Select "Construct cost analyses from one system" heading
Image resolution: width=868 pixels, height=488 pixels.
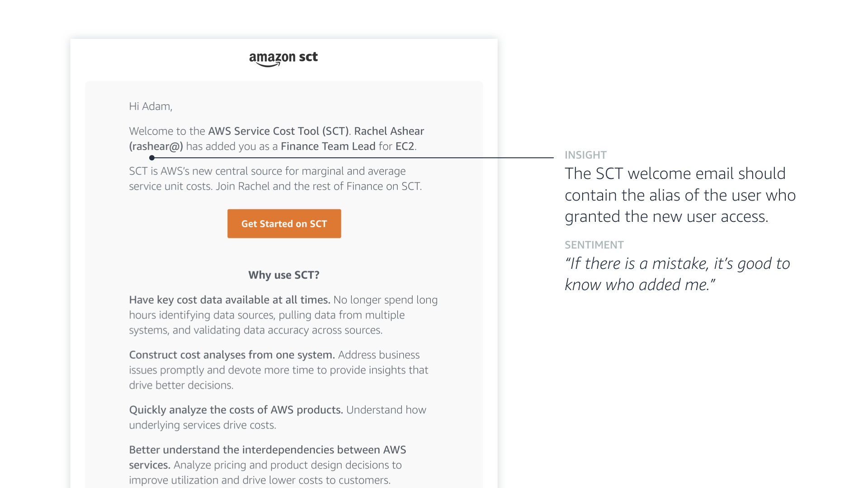pos(231,355)
